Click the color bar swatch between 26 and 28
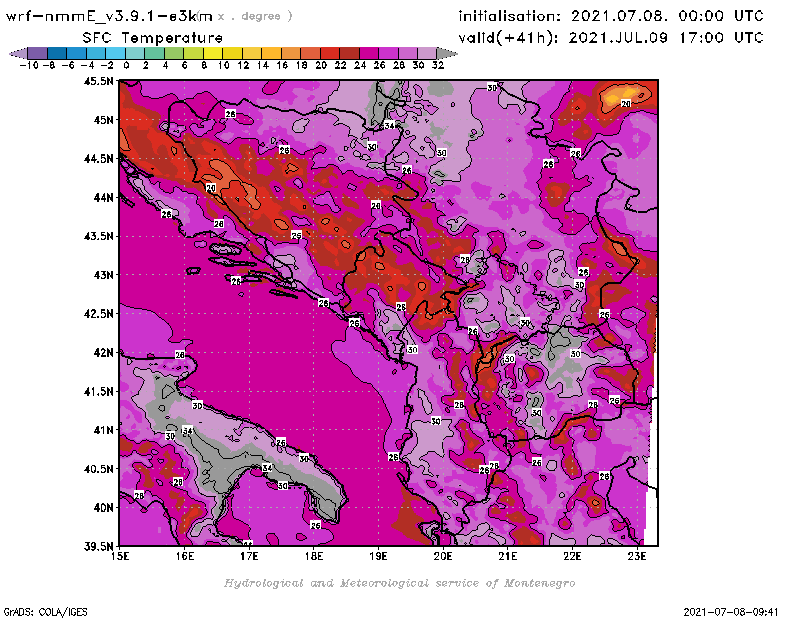Image resolution: width=800 pixels, height=618 pixels. 388,53
